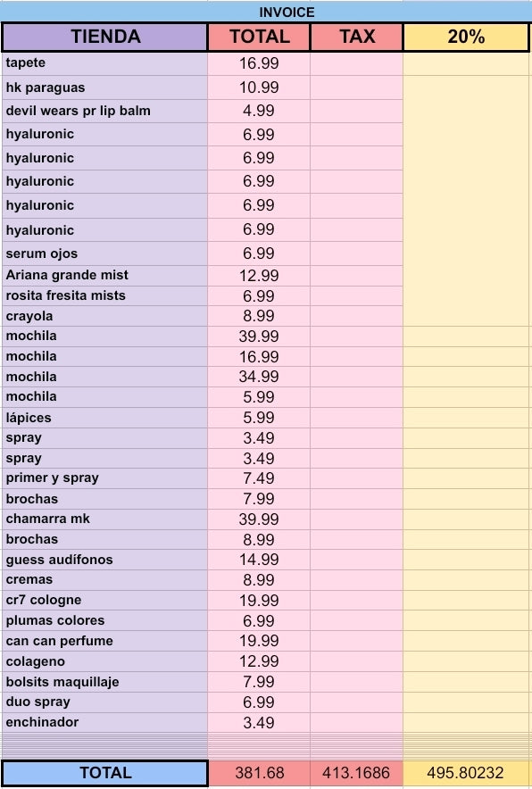Select the TAX header cell
Screen dimensions: 532x789
(x=356, y=37)
